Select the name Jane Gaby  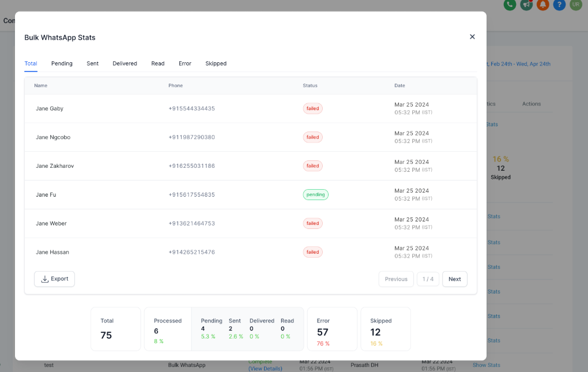click(x=50, y=108)
